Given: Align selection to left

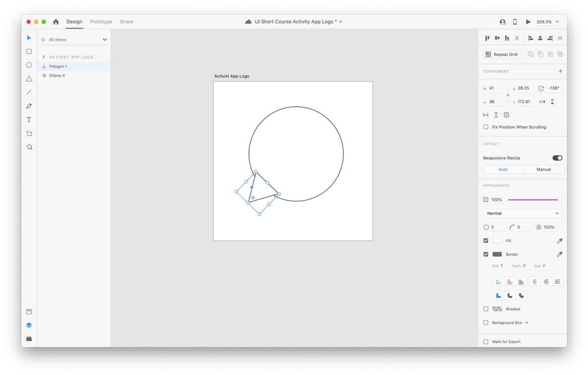Looking at the screenshot, I should click(531, 38).
